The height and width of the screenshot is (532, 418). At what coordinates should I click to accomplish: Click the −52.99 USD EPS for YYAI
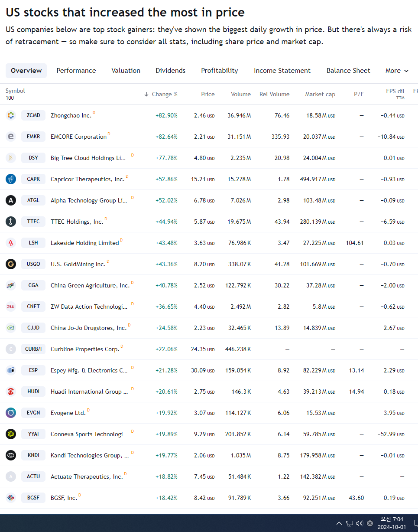coord(391,434)
